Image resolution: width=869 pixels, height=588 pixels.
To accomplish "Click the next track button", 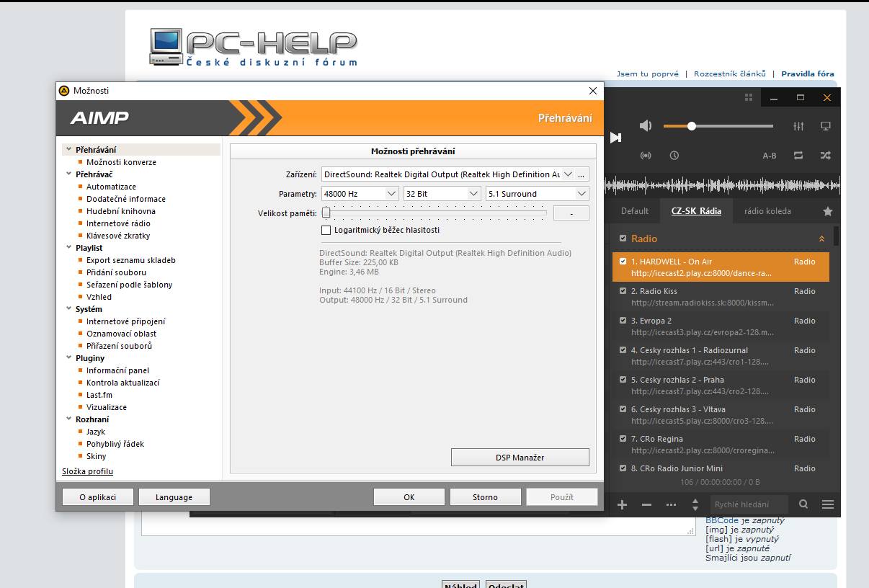I will 615,137.
